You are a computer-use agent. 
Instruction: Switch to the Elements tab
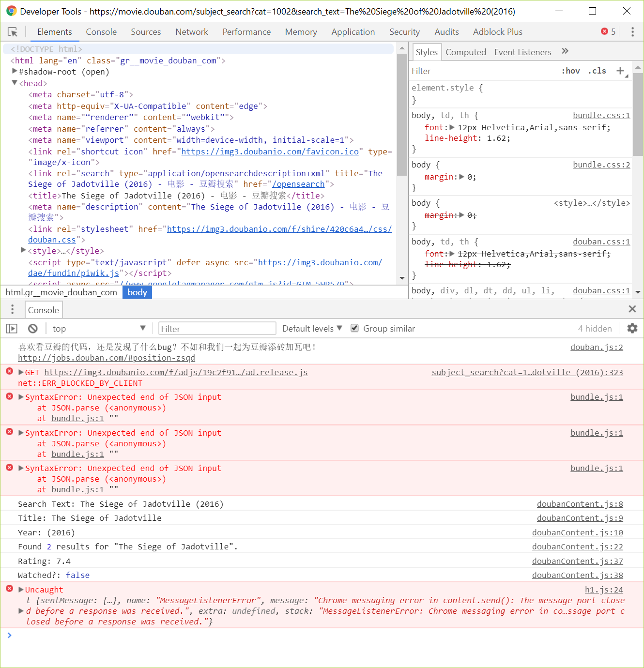[x=55, y=32]
